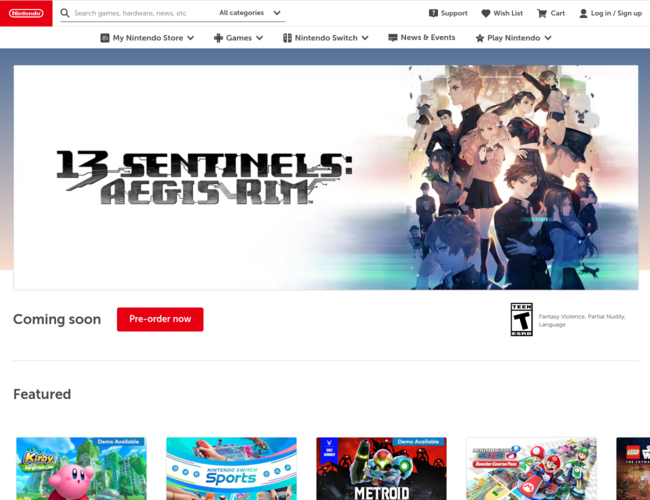Screen dimensions: 650x500
Task: Open the My Nintendo Store menu
Action: pos(147,38)
